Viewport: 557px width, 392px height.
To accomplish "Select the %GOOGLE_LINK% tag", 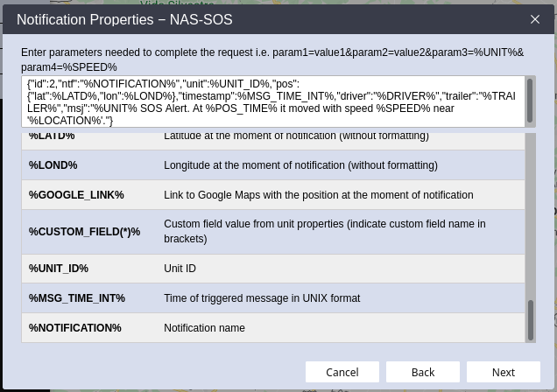I will 76,195.
